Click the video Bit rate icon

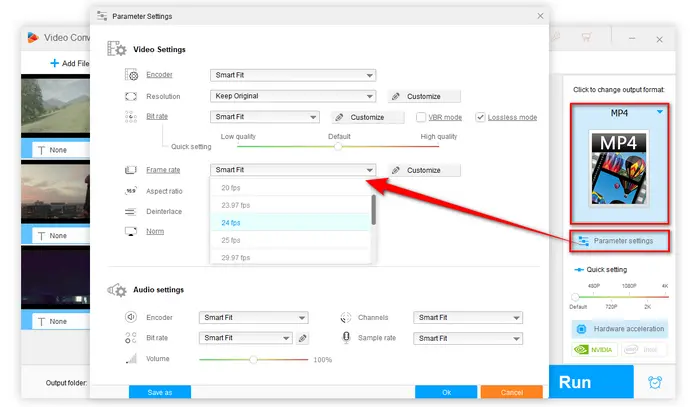(x=131, y=117)
